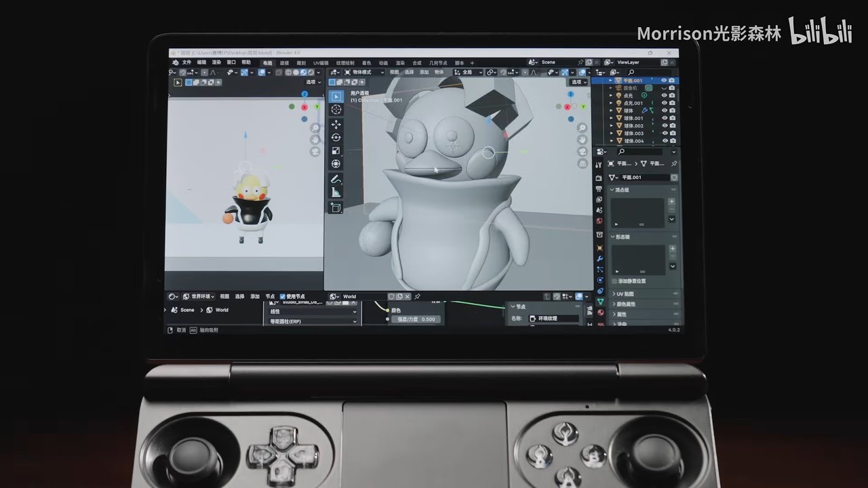
Task: Select the Move tool
Action: (336, 125)
